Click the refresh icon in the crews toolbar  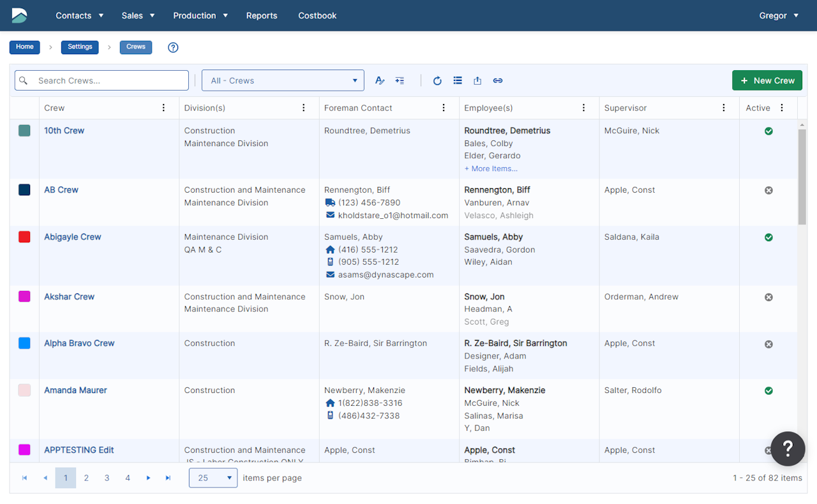pos(437,80)
